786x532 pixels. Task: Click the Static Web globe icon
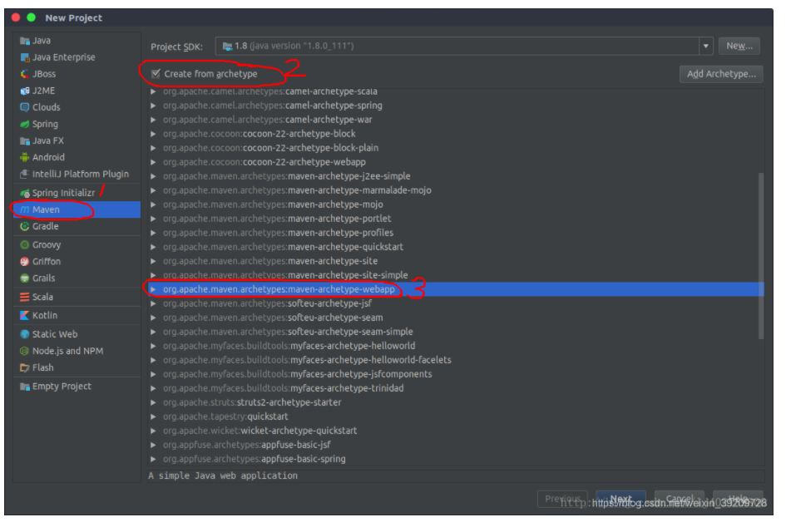[x=25, y=335]
